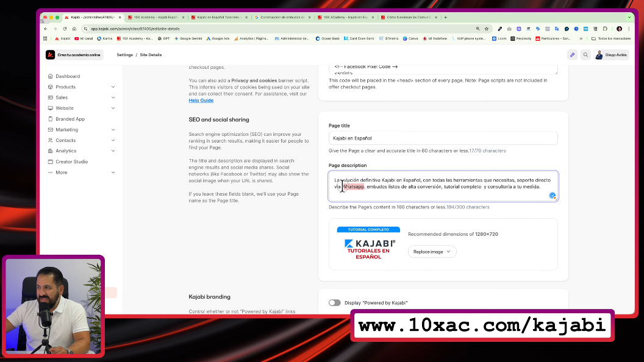Click the Crea tu academia online button
644x362 pixels.
[74, 55]
